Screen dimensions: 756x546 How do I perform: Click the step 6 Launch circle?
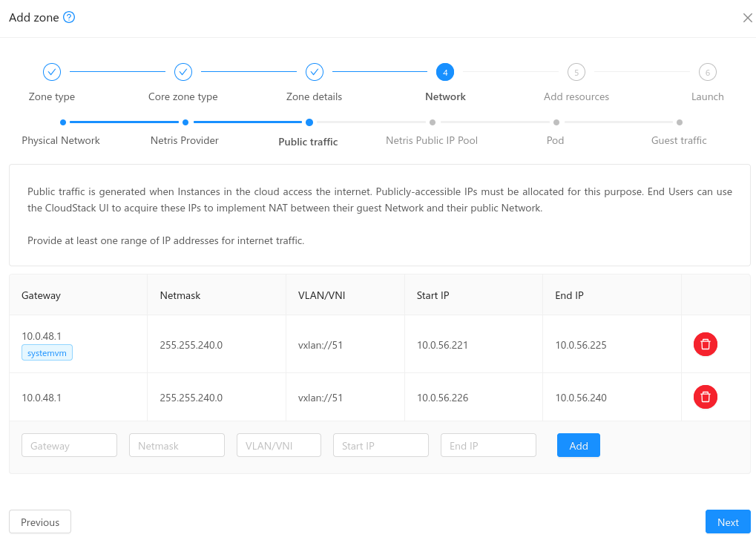pyautogui.click(x=707, y=72)
